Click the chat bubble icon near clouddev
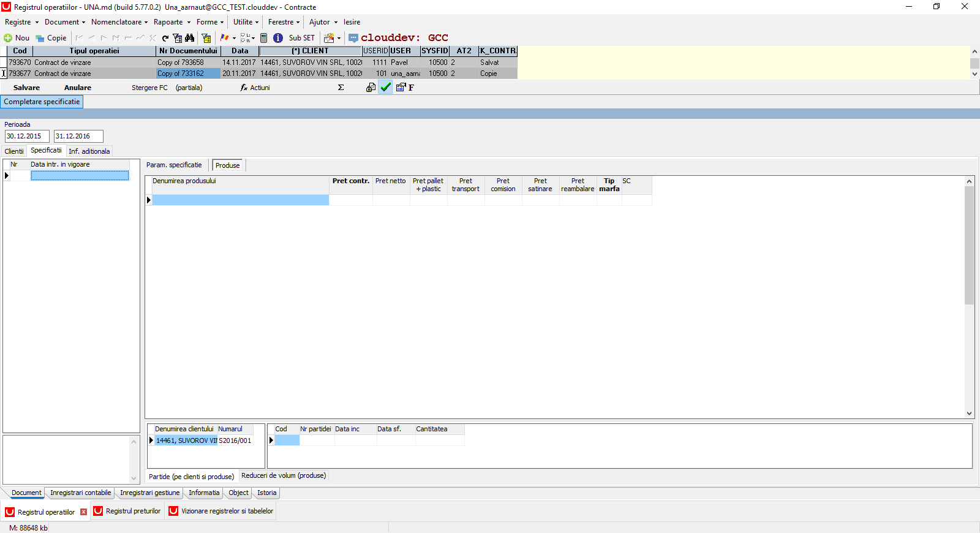This screenshot has width=980, height=533. [353, 38]
